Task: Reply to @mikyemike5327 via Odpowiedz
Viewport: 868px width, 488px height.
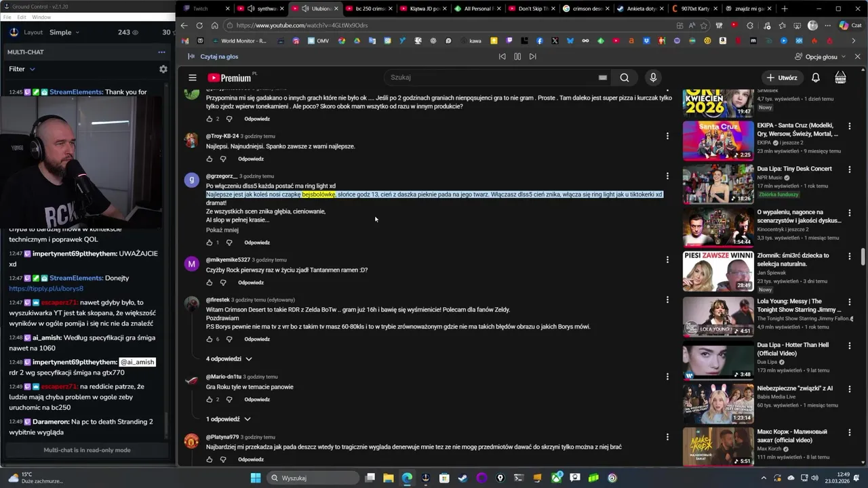Action: click(251, 283)
